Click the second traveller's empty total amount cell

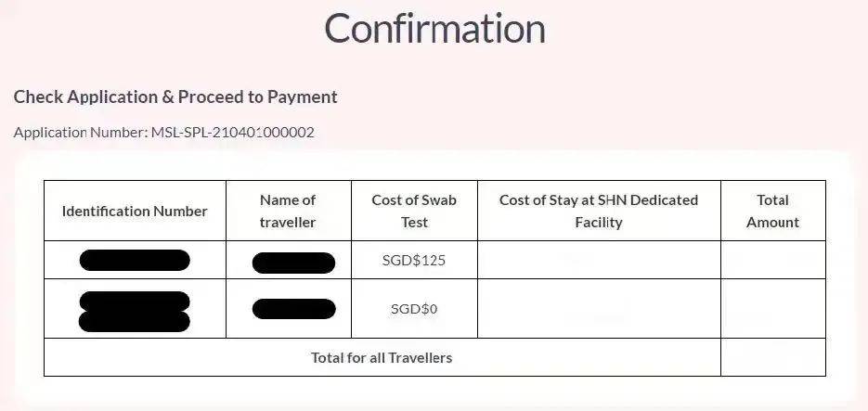tap(772, 309)
